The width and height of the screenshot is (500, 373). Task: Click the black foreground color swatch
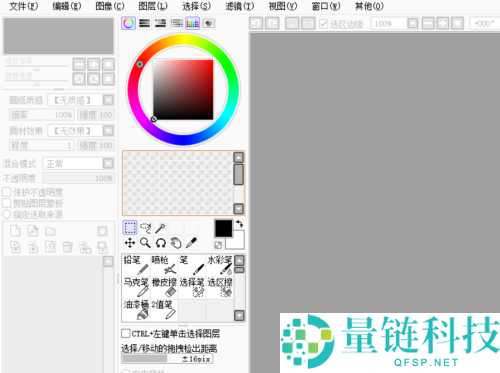(223, 228)
